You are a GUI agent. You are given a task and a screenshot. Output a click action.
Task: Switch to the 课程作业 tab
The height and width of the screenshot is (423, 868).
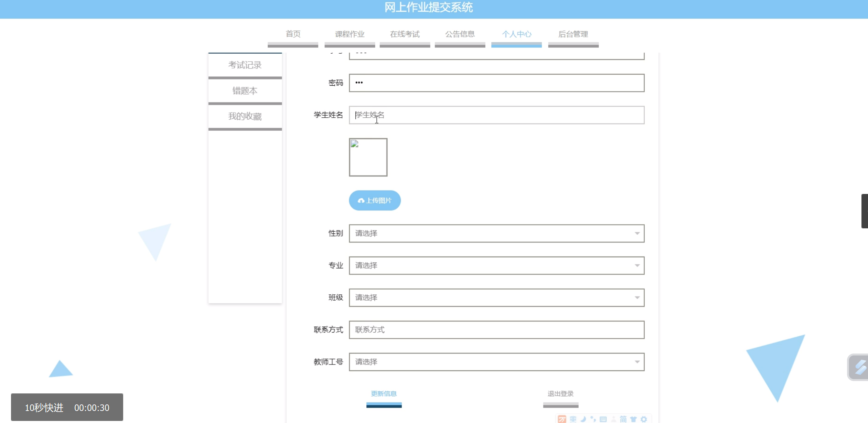[350, 34]
